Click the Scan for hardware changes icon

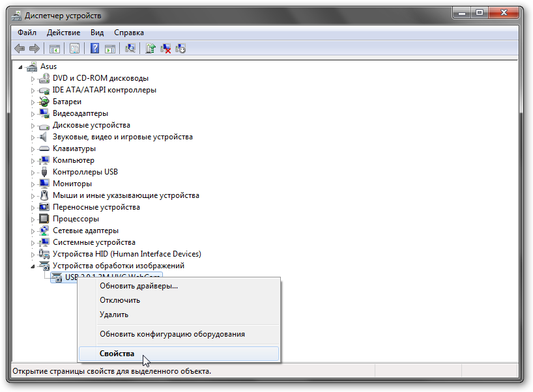(x=130, y=49)
